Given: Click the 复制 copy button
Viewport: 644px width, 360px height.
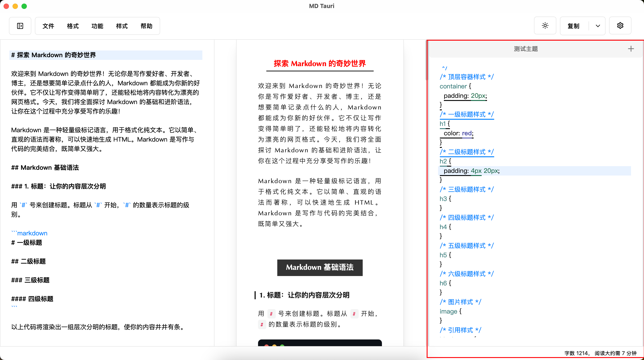Looking at the screenshot, I should click(x=574, y=26).
